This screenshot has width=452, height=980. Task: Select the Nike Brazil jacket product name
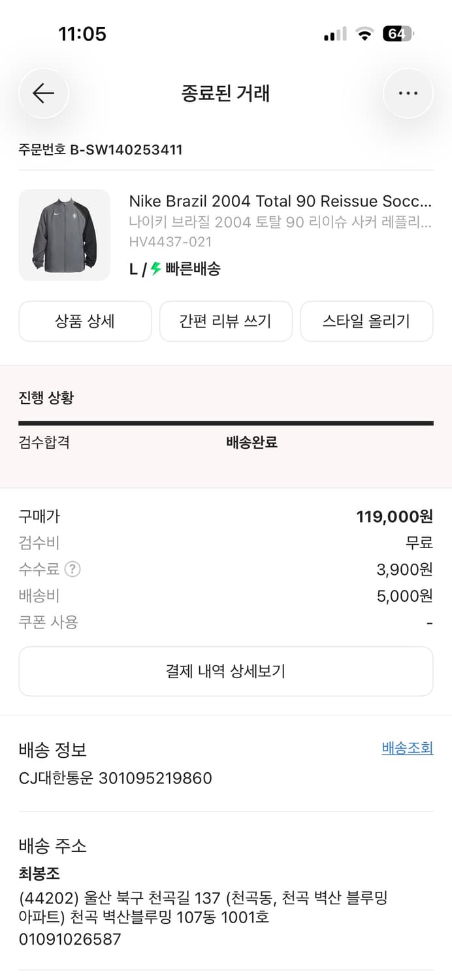point(273,201)
